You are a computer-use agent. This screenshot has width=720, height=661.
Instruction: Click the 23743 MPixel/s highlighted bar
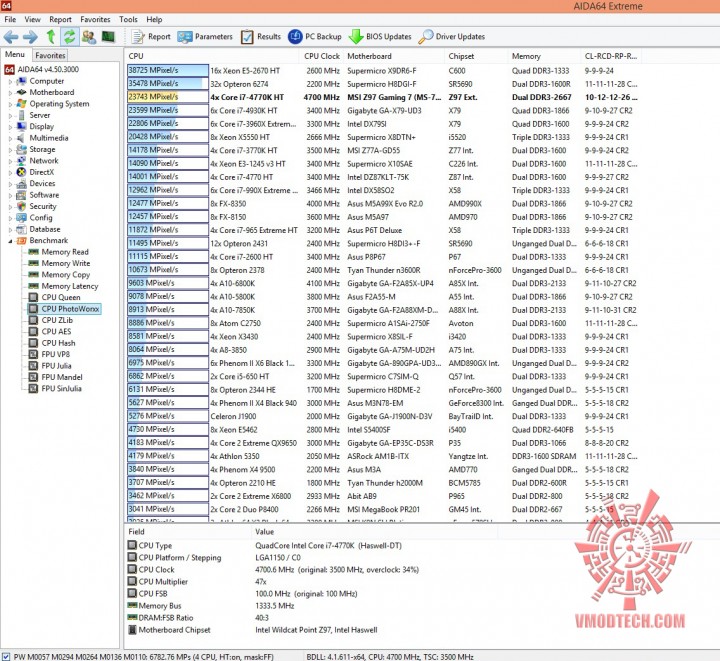pos(168,97)
